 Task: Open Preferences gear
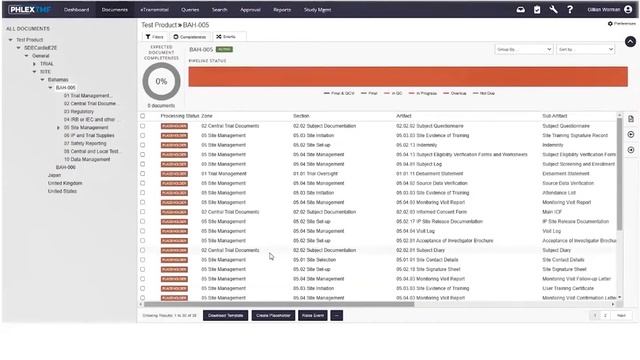click(x=622, y=24)
